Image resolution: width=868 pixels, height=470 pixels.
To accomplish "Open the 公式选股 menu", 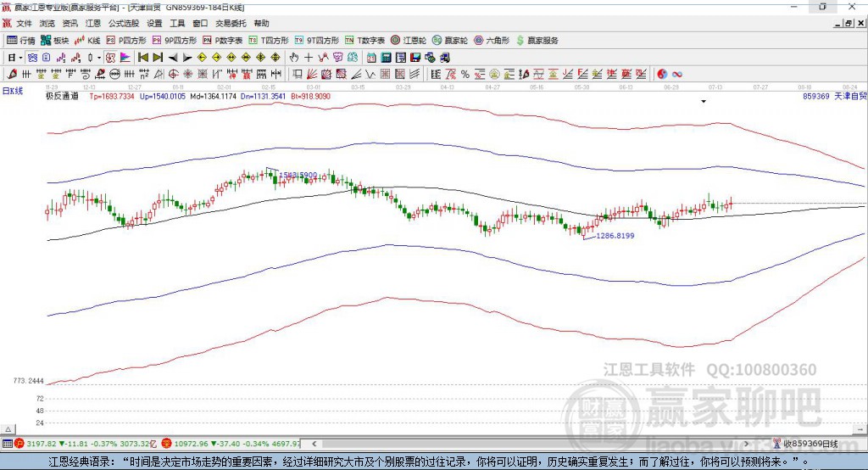I will pyautogui.click(x=124, y=23).
